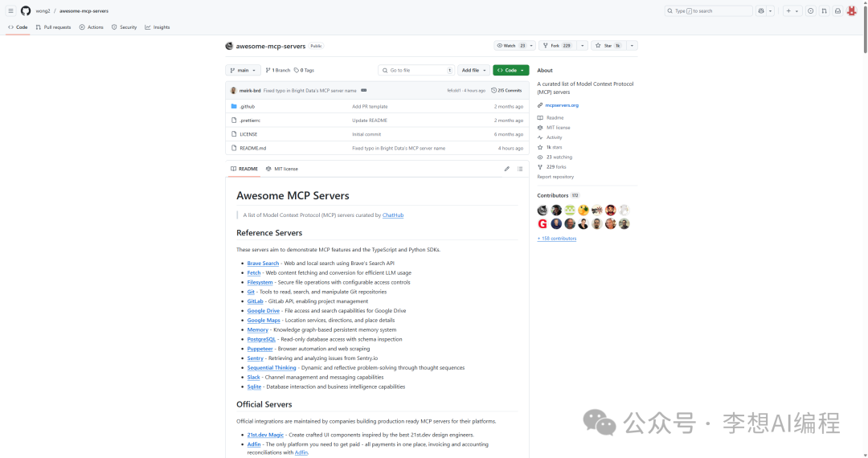The width and height of the screenshot is (868, 458).
Task: Expand the main branch dropdown
Action: tap(243, 70)
